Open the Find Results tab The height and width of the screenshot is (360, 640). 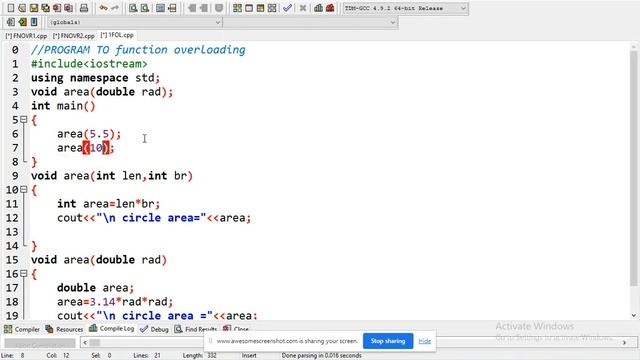tap(196, 329)
